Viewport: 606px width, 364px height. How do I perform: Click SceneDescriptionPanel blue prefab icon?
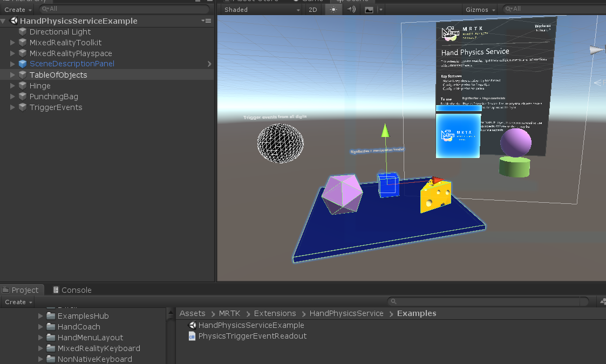(23, 64)
